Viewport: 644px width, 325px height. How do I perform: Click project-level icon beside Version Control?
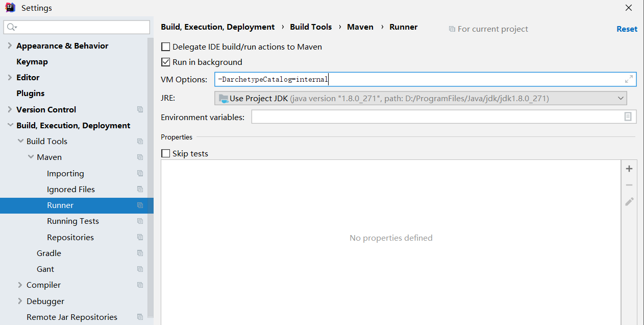click(x=140, y=109)
